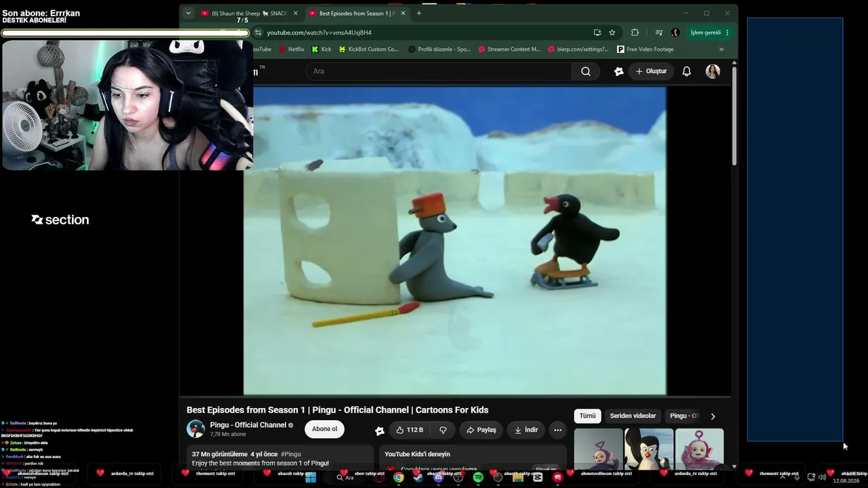Click the #Pingu hashtag in description
The width and height of the screenshot is (868, 488).
[x=291, y=454]
